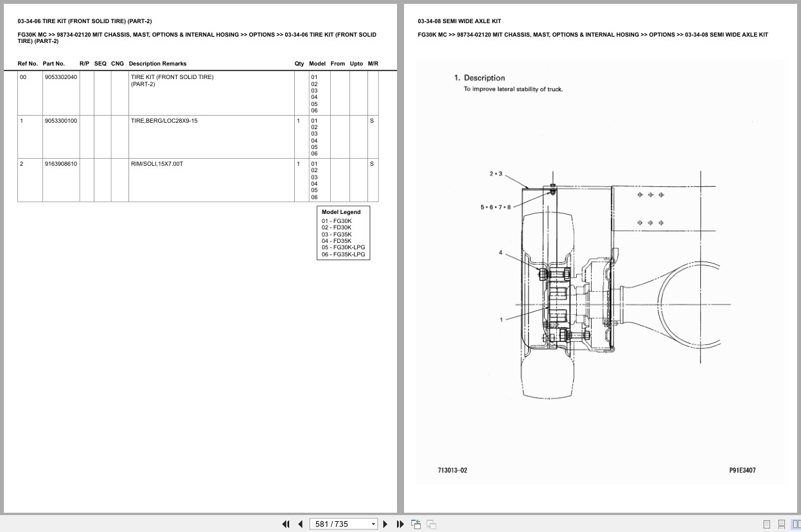Click RIM/SOLI,15X7.00T description
The image size is (801, 532).
pos(157,164)
